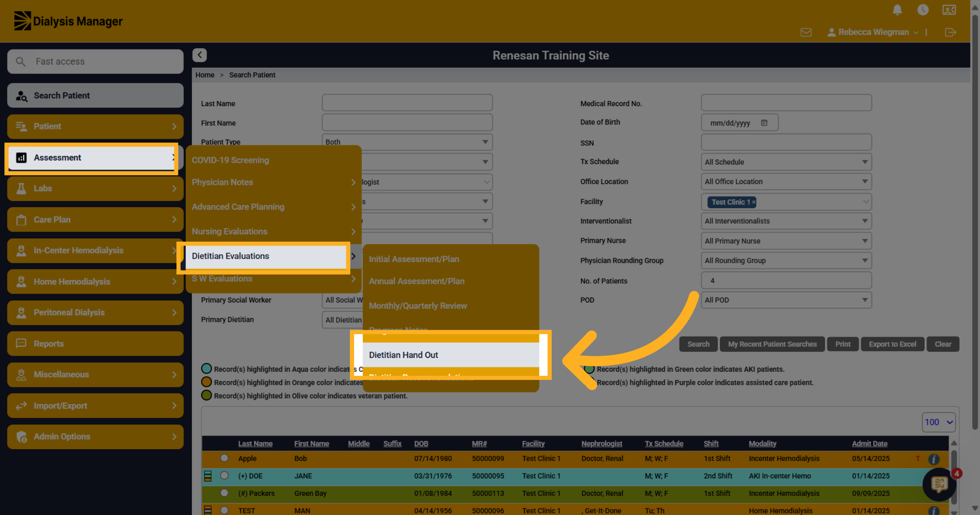Viewport: 980px width, 515px height.
Task: Select radio button for Packers Green Bay
Action: click(224, 493)
